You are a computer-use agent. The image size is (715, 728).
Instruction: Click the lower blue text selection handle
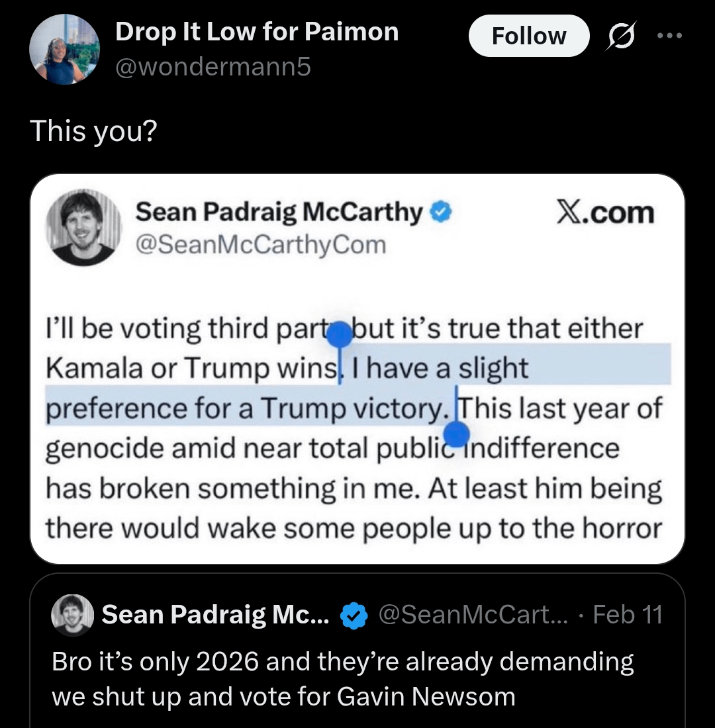pos(456,435)
